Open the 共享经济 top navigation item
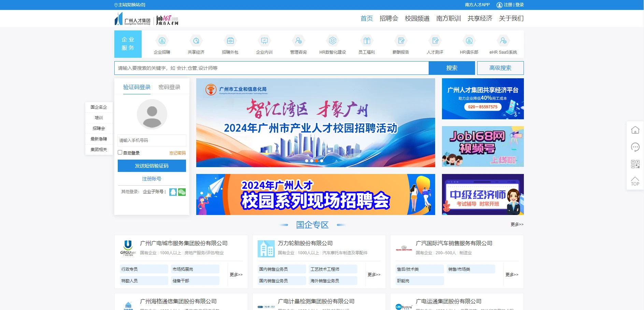 pos(480,18)
